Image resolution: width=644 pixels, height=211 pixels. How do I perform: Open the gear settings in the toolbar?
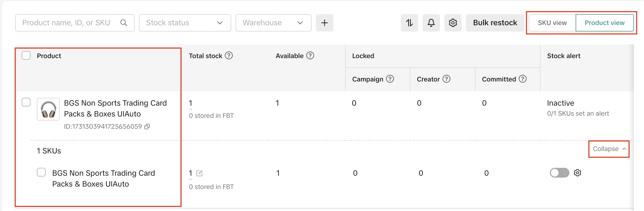click(453, 23)
